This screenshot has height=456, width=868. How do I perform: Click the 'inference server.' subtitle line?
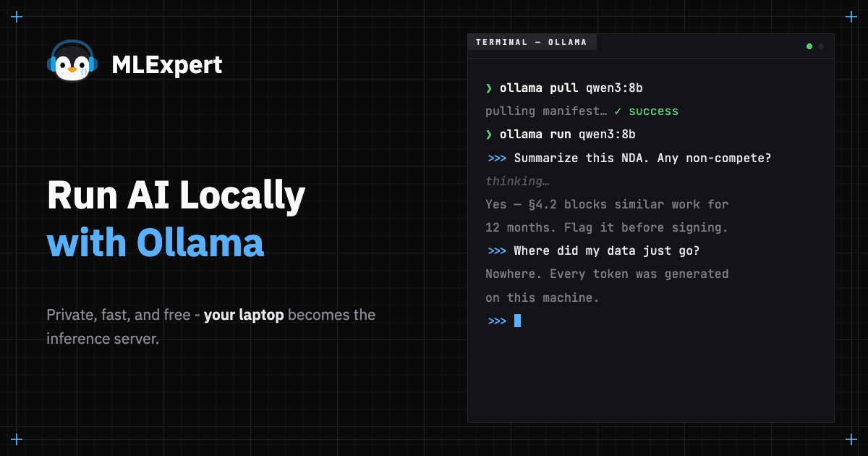(x=103, y=338)
